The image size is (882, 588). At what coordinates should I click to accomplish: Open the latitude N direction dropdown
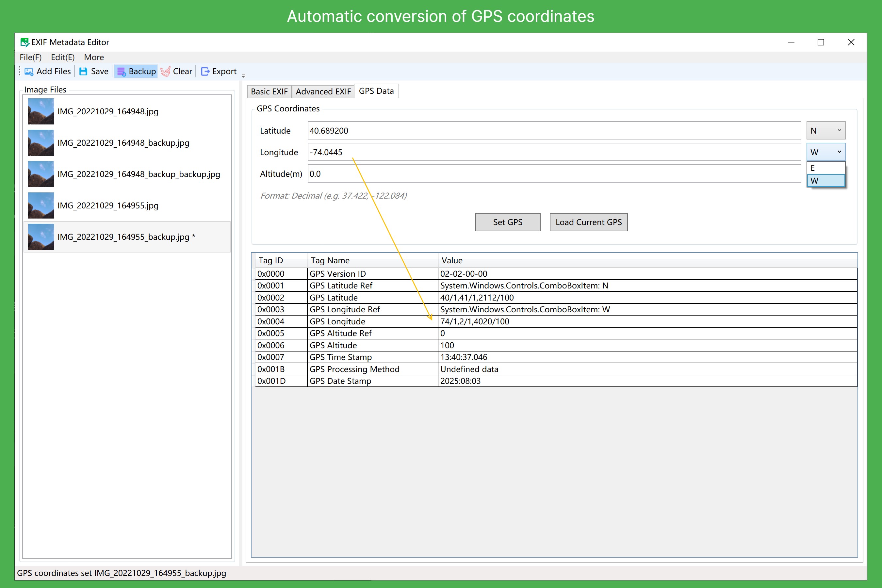(825, 130)
